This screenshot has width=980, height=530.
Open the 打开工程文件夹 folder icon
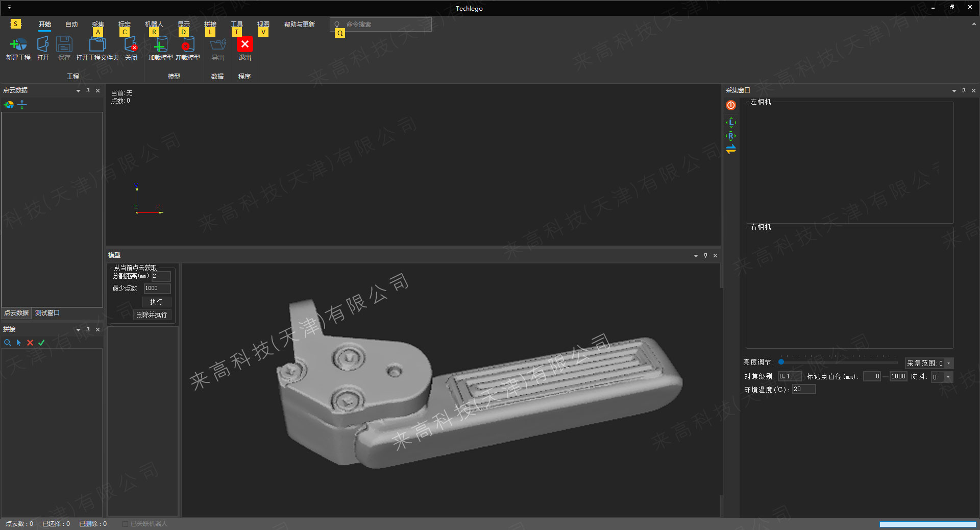(97, 45)
